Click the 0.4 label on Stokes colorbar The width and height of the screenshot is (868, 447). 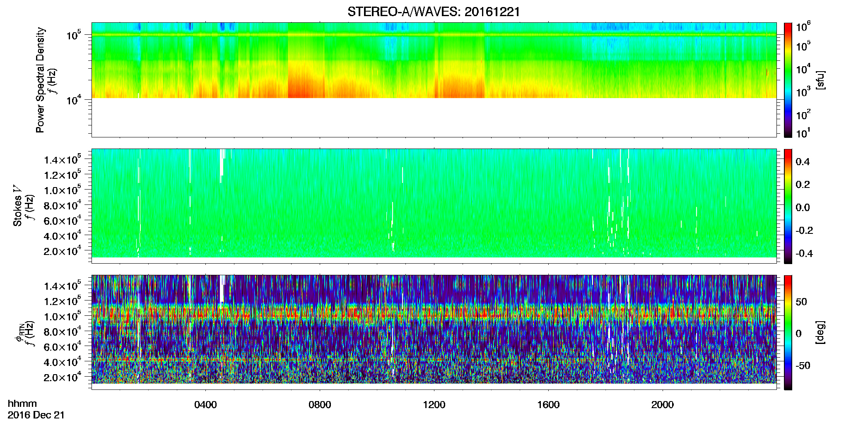click(x=803, y=162)
